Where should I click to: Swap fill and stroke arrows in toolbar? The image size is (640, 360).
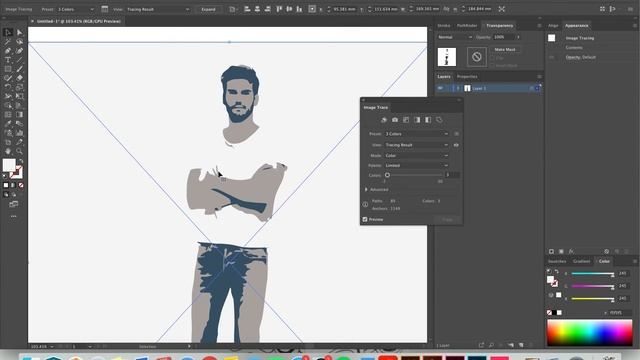pyautogui.click(x=21, y=161)
